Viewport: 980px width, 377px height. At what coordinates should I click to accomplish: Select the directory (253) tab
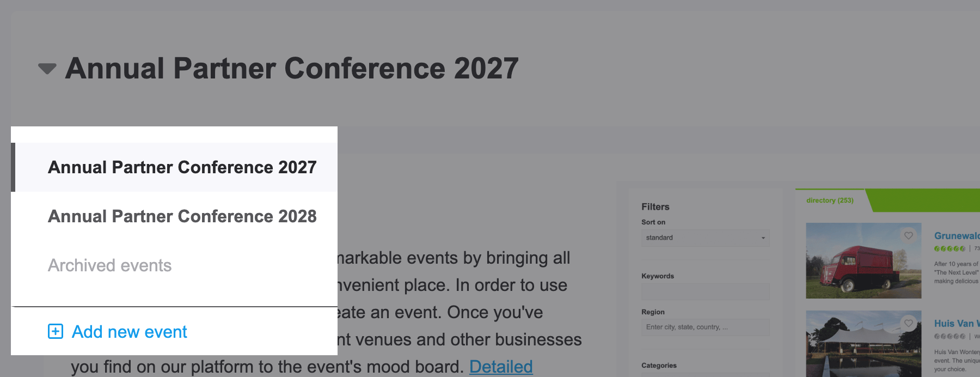click(x=830, y=200)
